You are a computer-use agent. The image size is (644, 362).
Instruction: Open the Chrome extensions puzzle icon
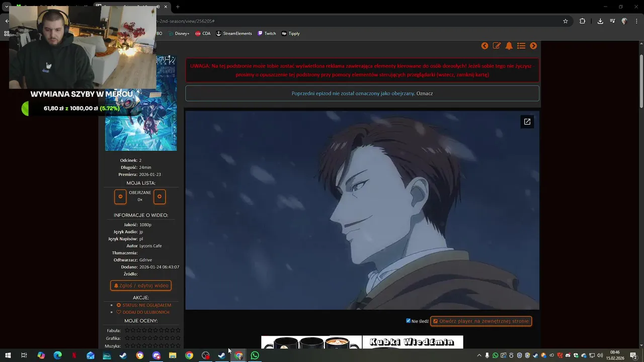[x=583, y=21]
